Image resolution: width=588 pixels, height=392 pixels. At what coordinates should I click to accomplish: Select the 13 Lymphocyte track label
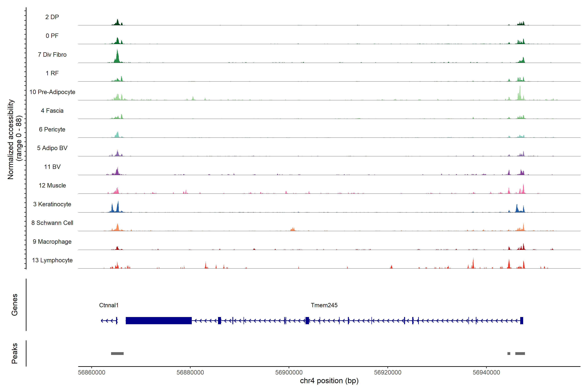52,260
